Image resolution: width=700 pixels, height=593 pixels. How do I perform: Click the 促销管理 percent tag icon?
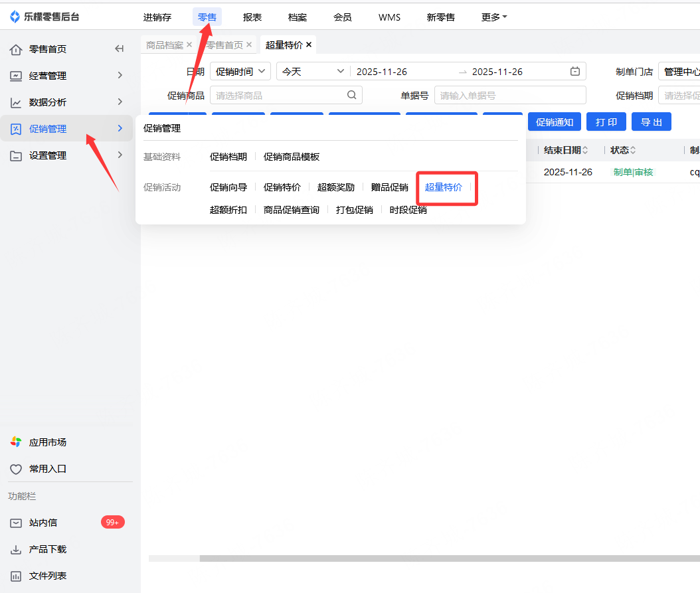tap(16, 129)
